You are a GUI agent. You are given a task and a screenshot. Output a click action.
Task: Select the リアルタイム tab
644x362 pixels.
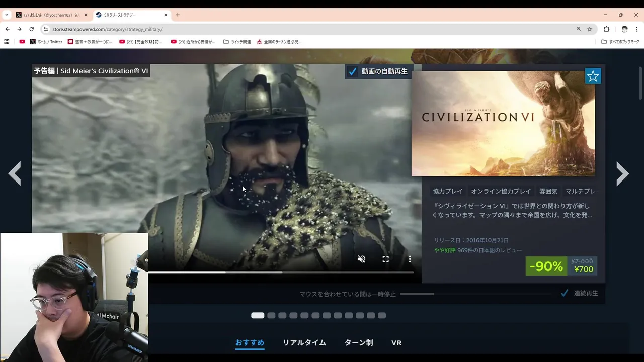(304, 343)
